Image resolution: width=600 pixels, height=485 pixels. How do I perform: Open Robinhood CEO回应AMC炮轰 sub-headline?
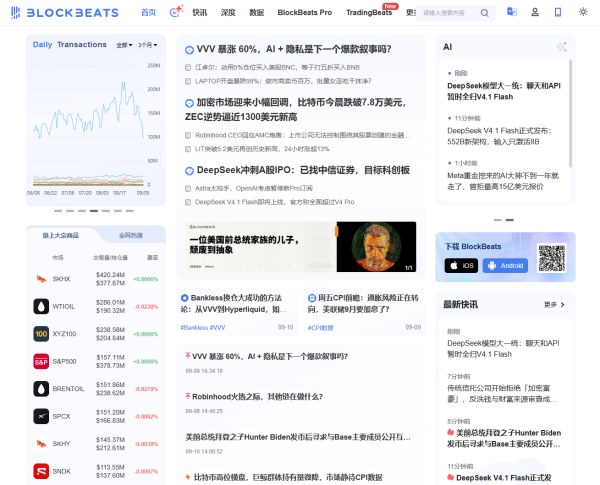tap(302, 135)
